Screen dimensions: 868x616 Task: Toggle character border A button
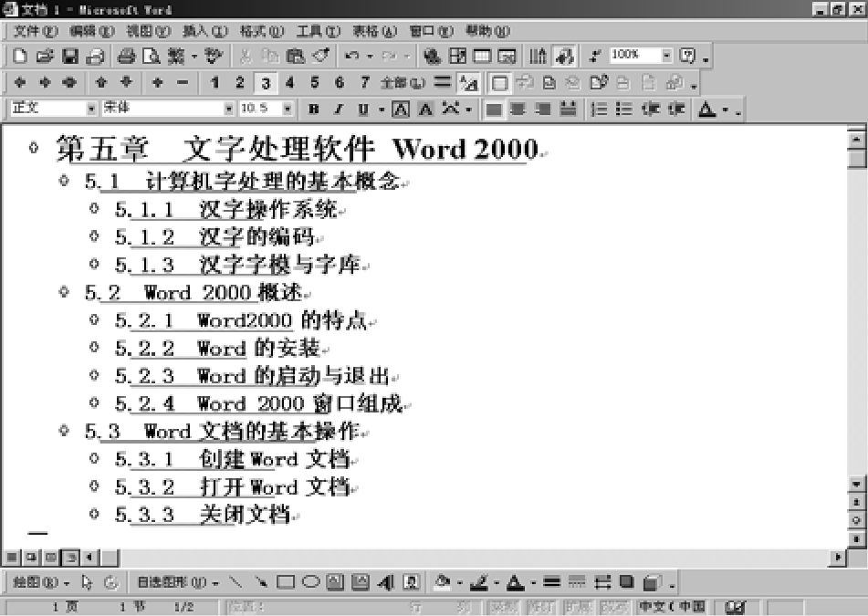point(401,109)
